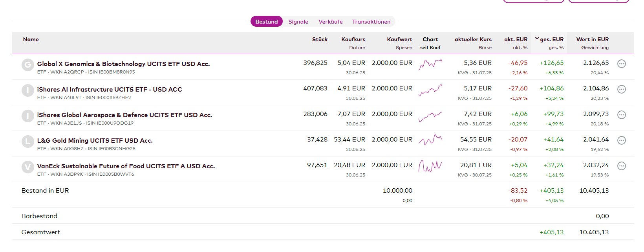Sort table by Wert in EUR column

[592, 39]
